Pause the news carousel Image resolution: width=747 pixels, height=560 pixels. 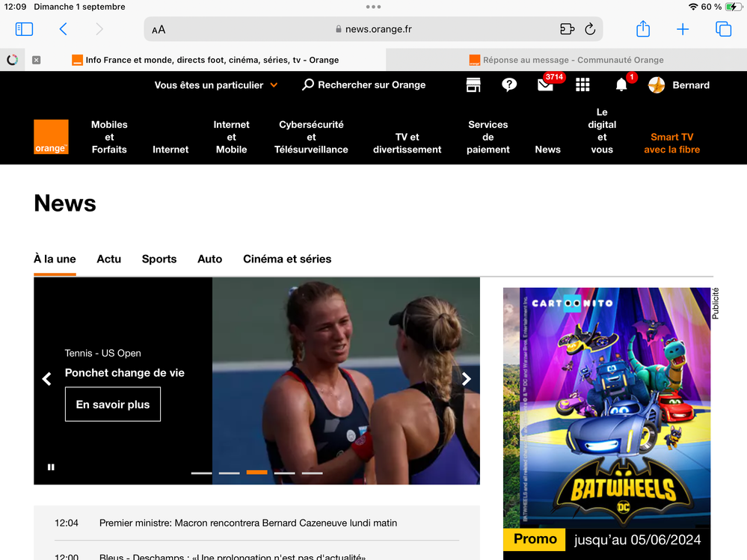51,467
